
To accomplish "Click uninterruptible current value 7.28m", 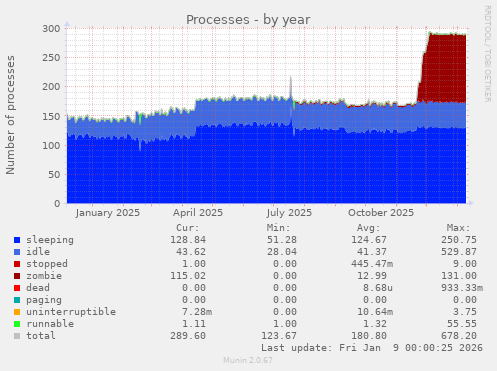I will (197, 312).
